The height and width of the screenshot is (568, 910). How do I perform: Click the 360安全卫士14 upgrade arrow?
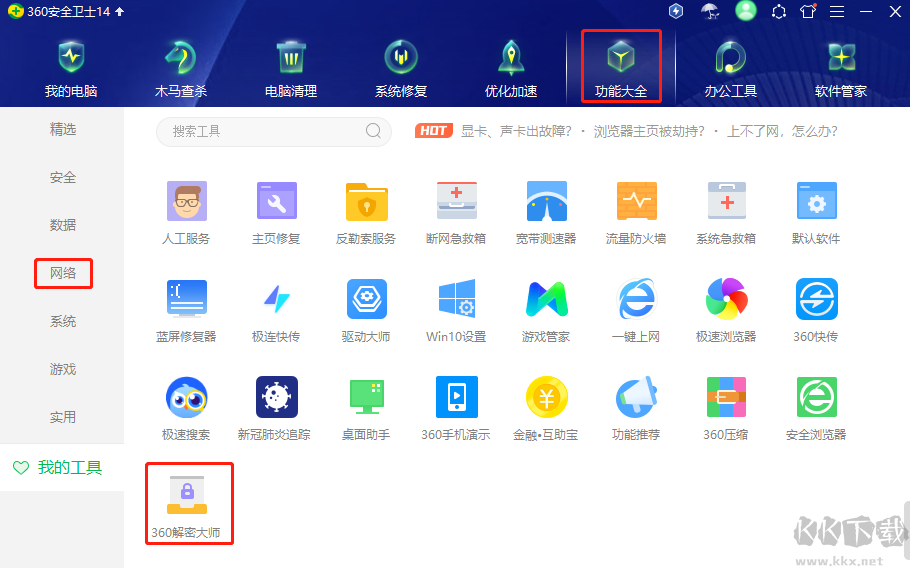click(120, 12)
